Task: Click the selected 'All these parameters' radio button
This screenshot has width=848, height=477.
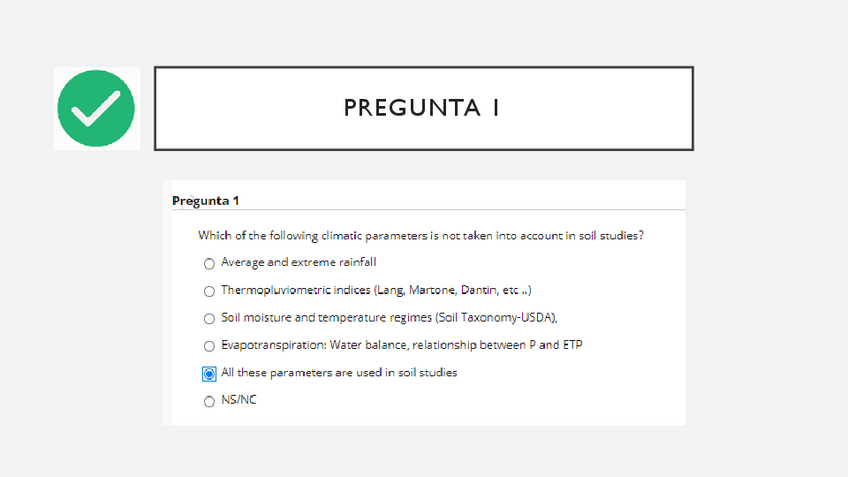Action: (x=209, y=374)
